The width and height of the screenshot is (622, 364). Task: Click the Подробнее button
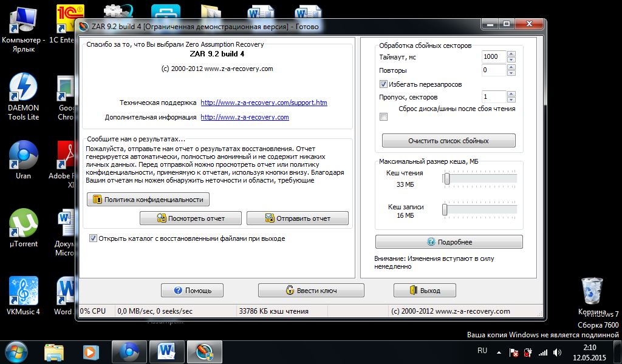coord(449,242)
